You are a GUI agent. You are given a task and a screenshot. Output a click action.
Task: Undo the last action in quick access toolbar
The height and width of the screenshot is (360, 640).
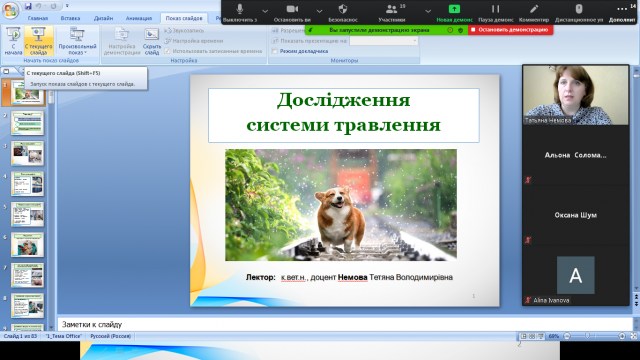point(38,6)
